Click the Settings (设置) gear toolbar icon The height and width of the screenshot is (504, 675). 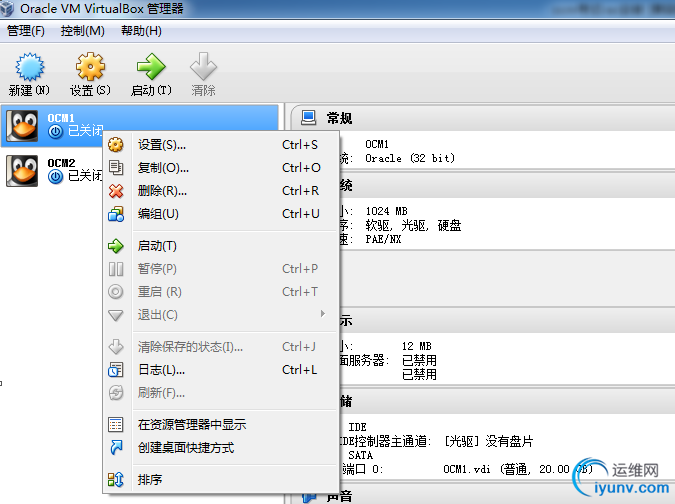(90, 67)
